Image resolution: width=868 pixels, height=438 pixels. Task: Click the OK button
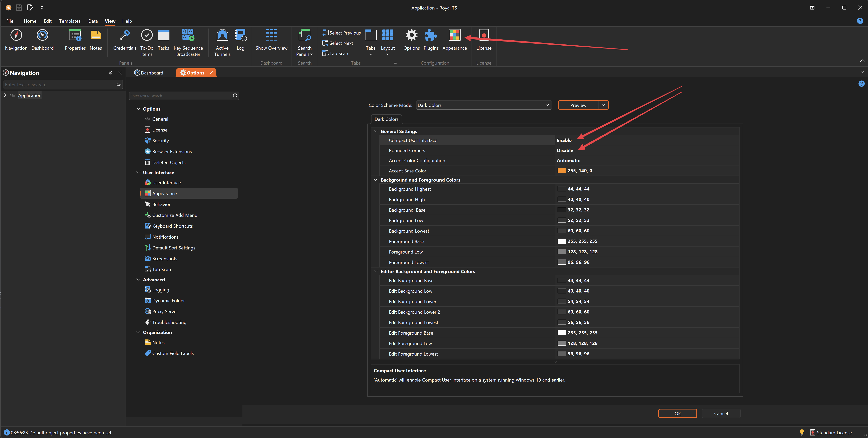point(677,413)
